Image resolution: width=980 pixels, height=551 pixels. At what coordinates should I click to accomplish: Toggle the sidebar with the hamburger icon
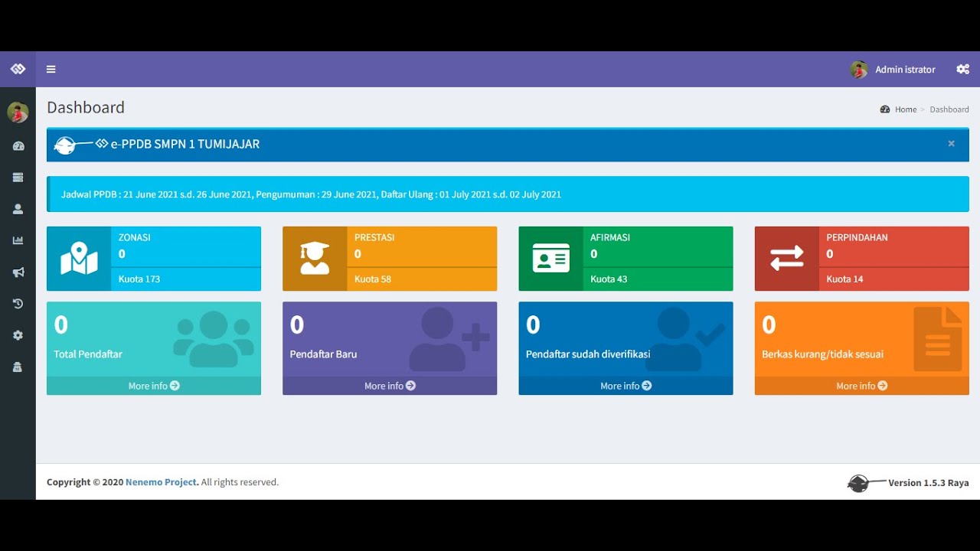51,70
